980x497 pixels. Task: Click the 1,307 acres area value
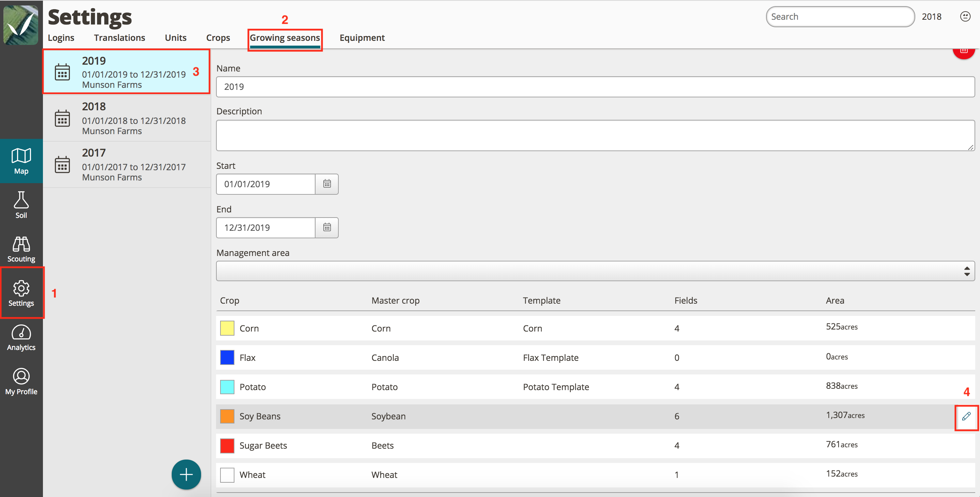[x=845, y=415]
